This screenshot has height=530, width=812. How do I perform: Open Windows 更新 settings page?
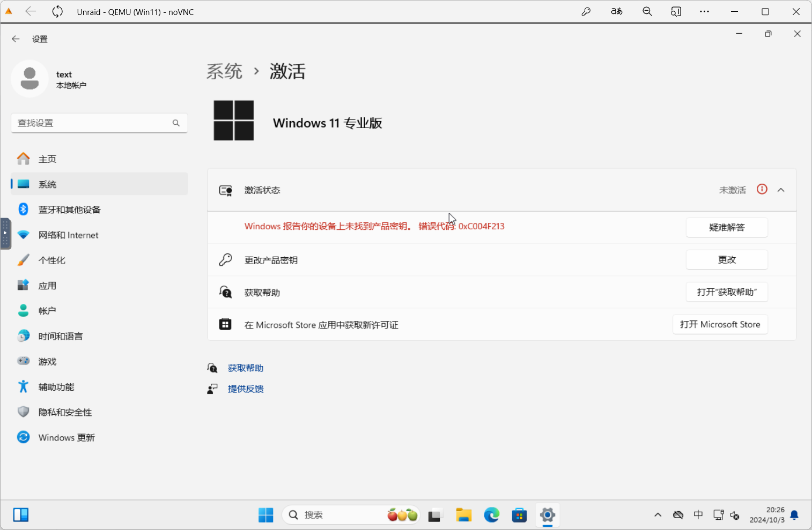click(99, 438)
